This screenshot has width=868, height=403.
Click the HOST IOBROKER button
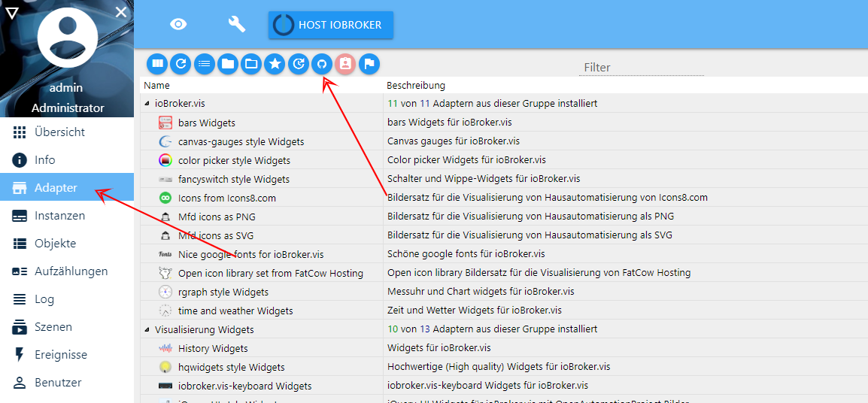tap(330, 25)
